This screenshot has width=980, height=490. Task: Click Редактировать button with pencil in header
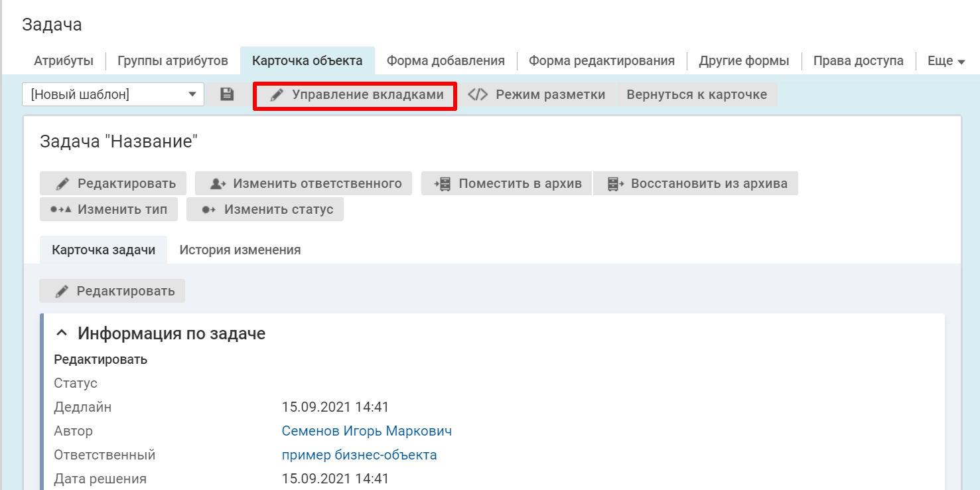point(113,184)
